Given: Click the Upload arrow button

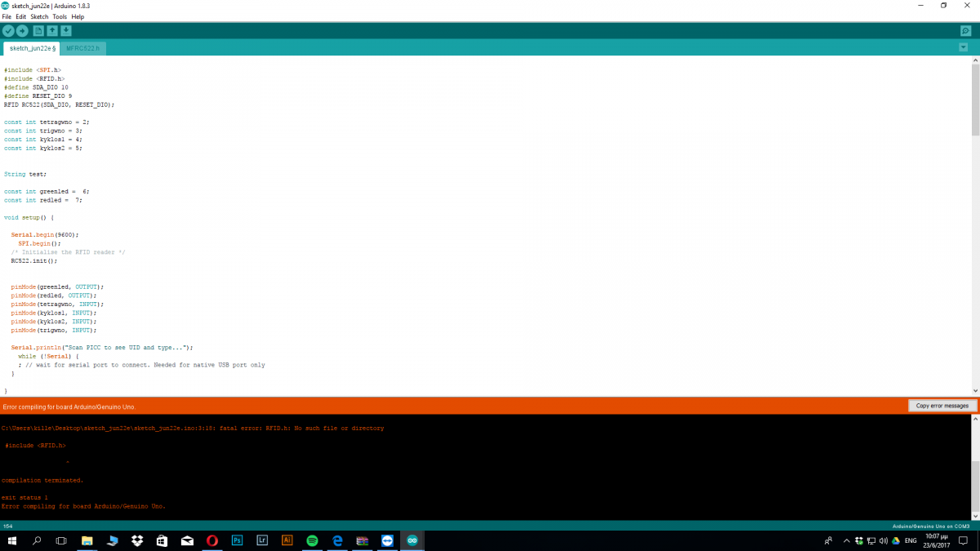Looking at the screenshot, I should click(x=22, y=31).
